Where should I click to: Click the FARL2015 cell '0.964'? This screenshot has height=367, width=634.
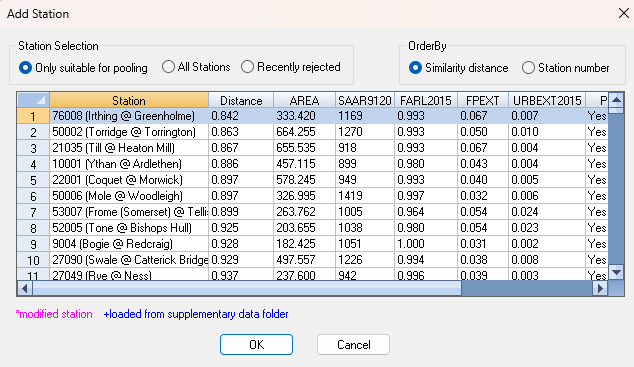[x=426, y=212]
